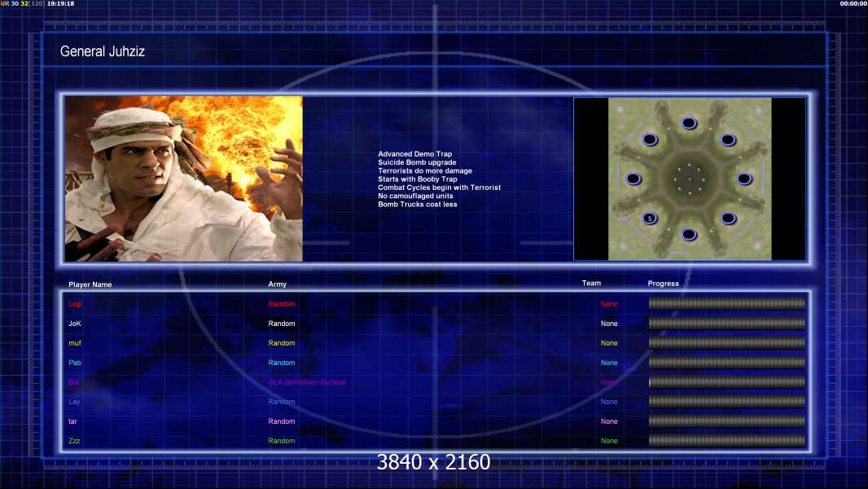868x489 pixels.
Task: Click 'GLA Demolition General' army entry
Action: (307, 382)
